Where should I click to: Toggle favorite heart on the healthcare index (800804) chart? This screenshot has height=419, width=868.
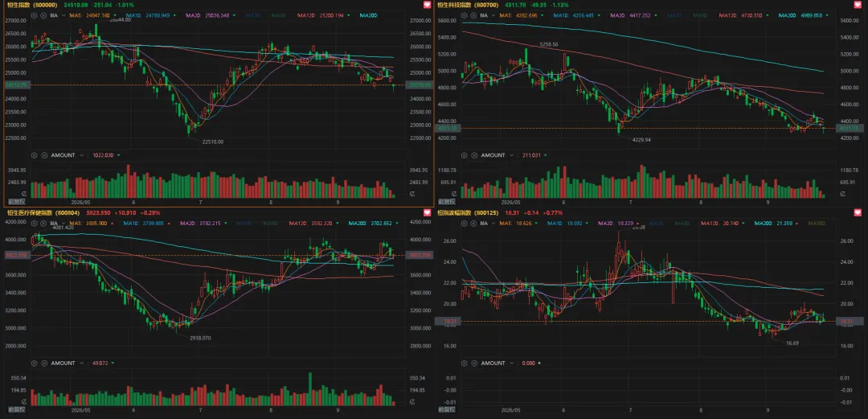point(427,212)
